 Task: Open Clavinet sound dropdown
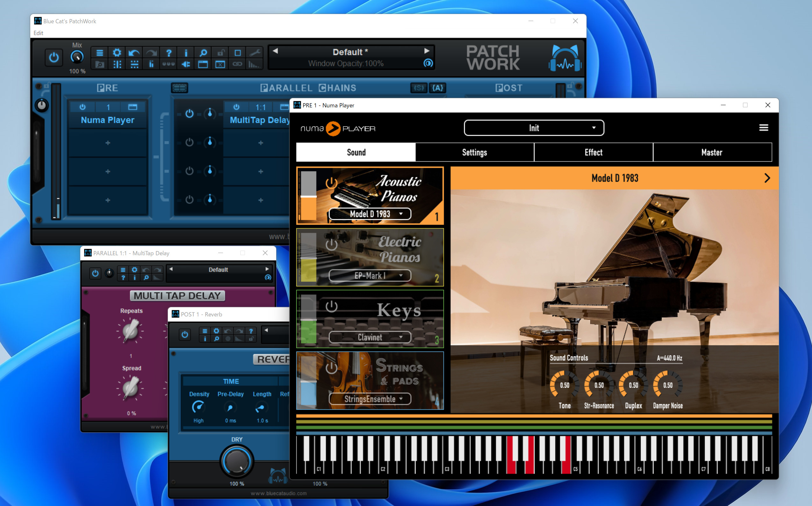(370, 337)
